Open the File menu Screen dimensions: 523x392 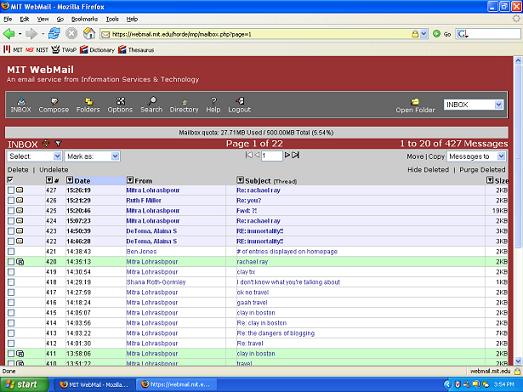[x=8, y=19]
